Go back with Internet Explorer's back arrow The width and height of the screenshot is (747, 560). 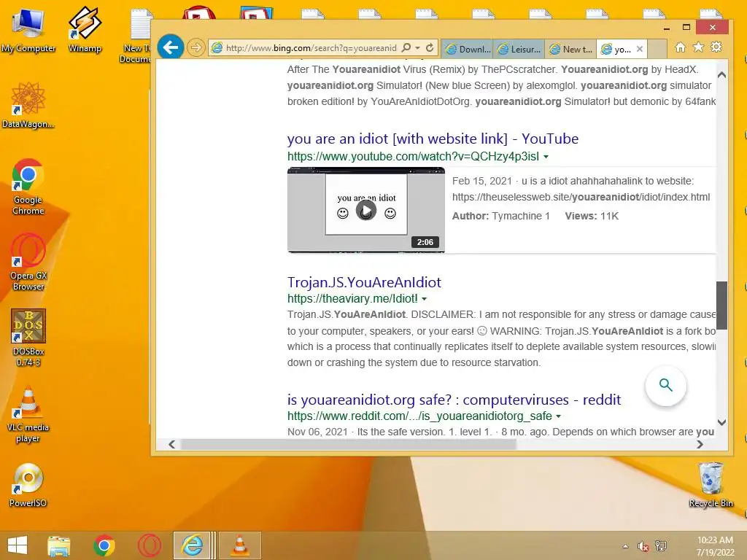170,47
